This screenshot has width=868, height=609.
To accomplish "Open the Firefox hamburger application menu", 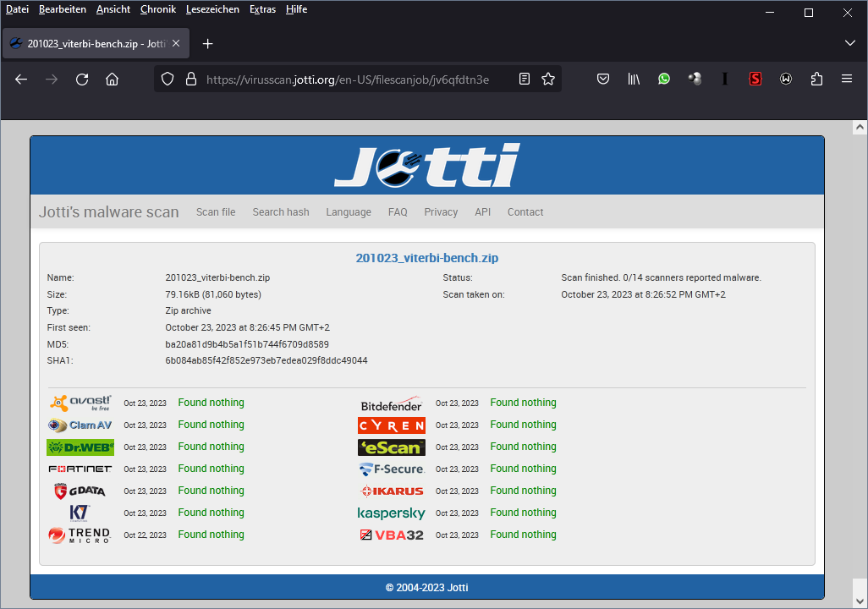I will tap(846, 80).
